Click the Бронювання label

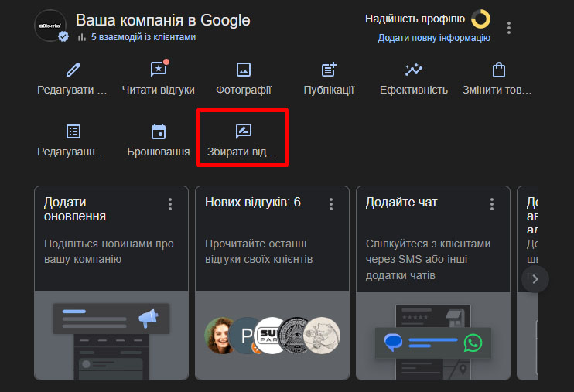(x=159, y=152)
